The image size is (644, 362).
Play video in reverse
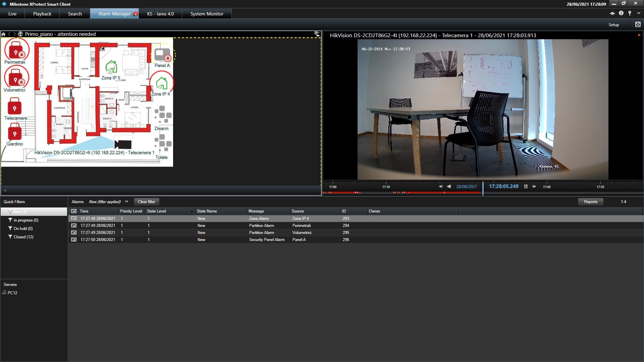point(449,187)
